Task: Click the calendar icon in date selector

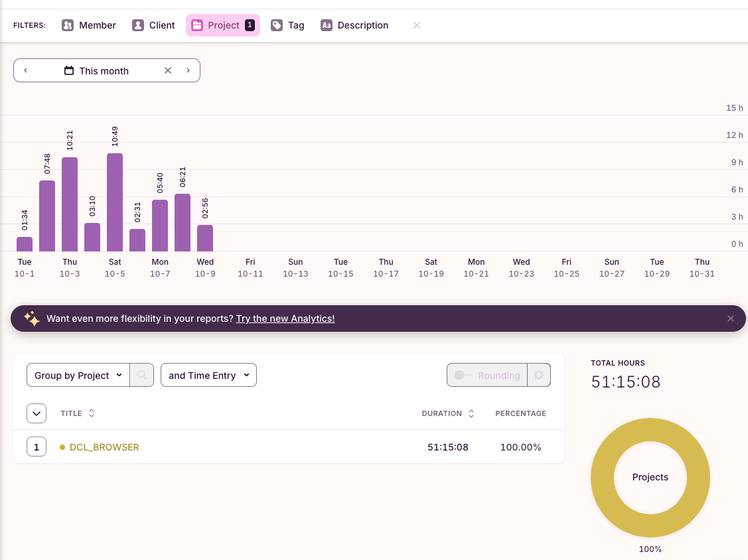Action: point(69,70)
